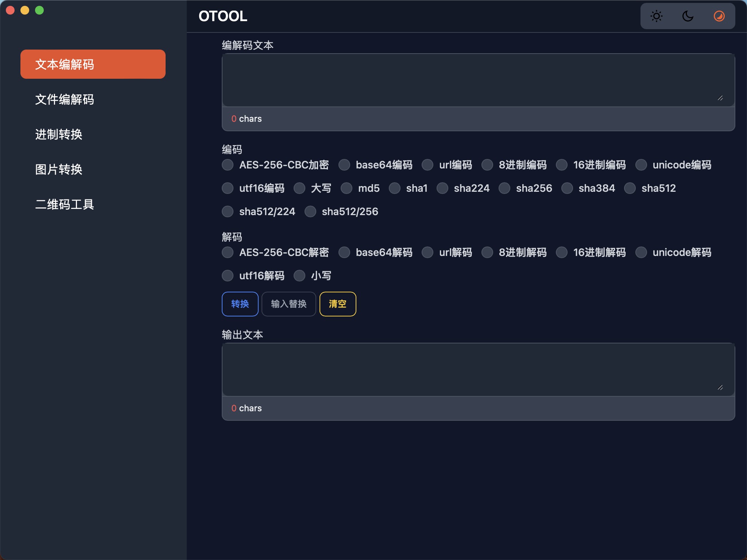The image size is (747, 560).
Task: Click the output textarea resize handle
Action: point(720,388)
